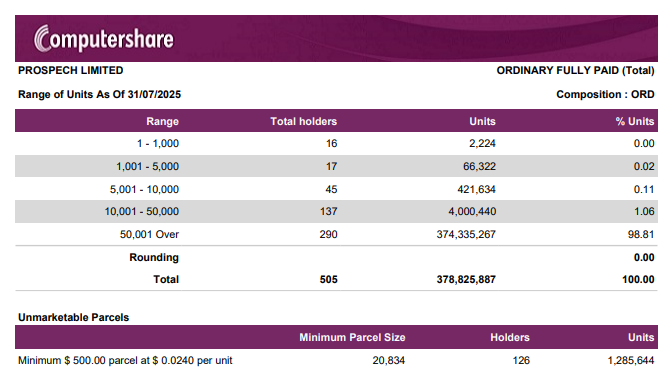Select the Range of Units date heading

click(99, 94)
